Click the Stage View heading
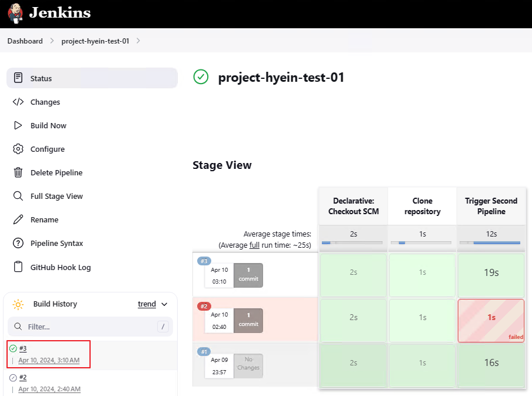 (x=222, y=165)
